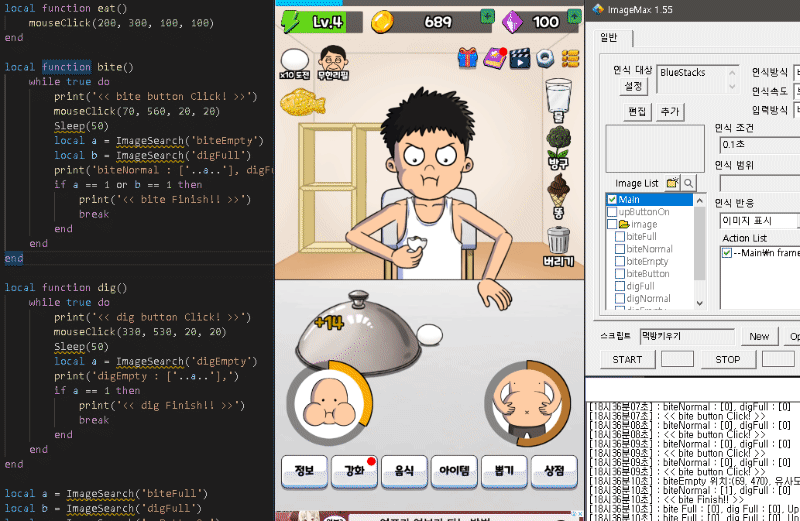Image resolution: width=800 pixels, height=521 pixels.
Task: Check the biteNormal checkbox
Action: click(620, 249)
